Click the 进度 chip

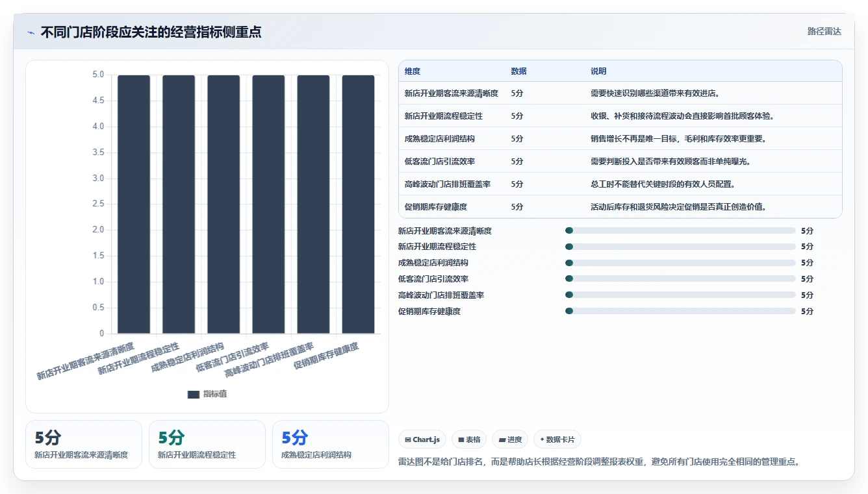click(510, 439)
